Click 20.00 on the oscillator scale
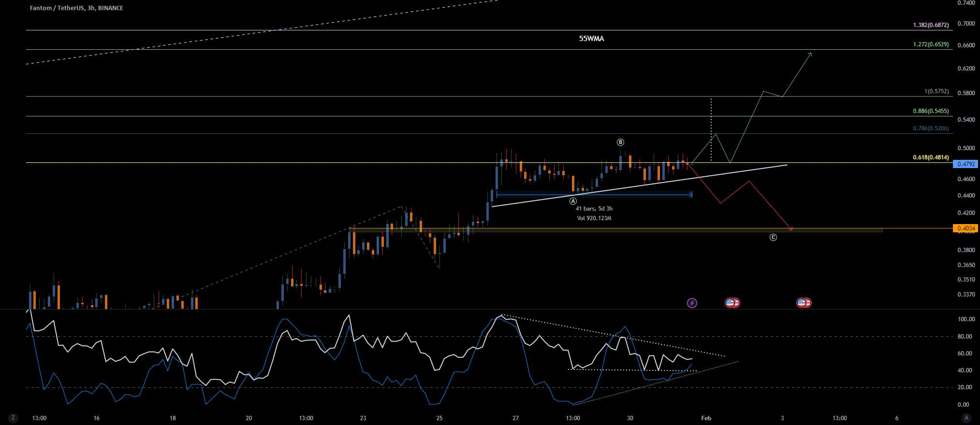This screenshot has height=425, width=980. pyautogui.click(x=966, y=387)
